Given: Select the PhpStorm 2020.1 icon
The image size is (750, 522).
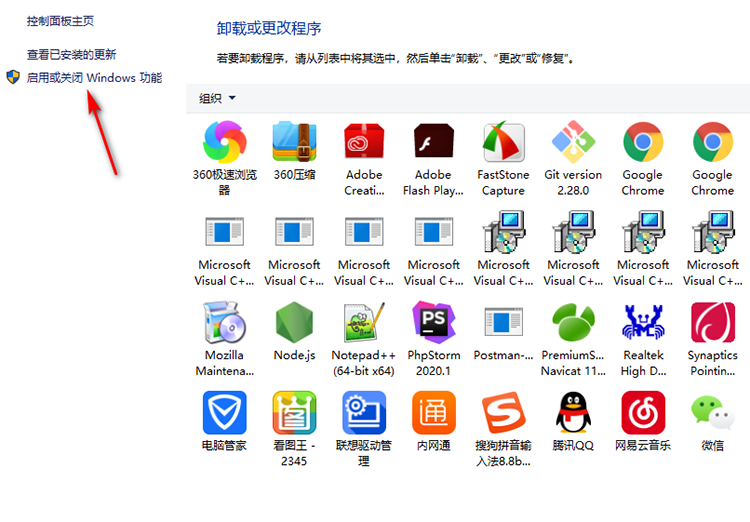Looking at the screenshot, I should [x=433, y=322].
